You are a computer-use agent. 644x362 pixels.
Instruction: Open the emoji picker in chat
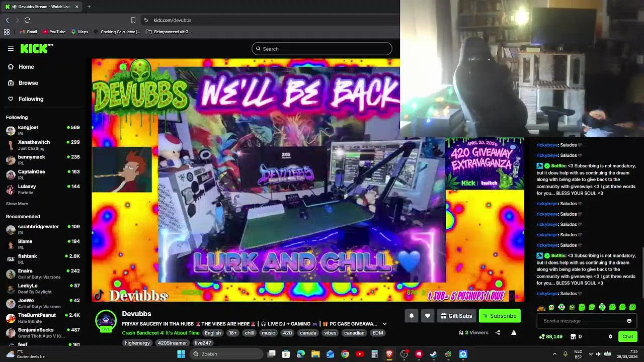tap(629, 321)
